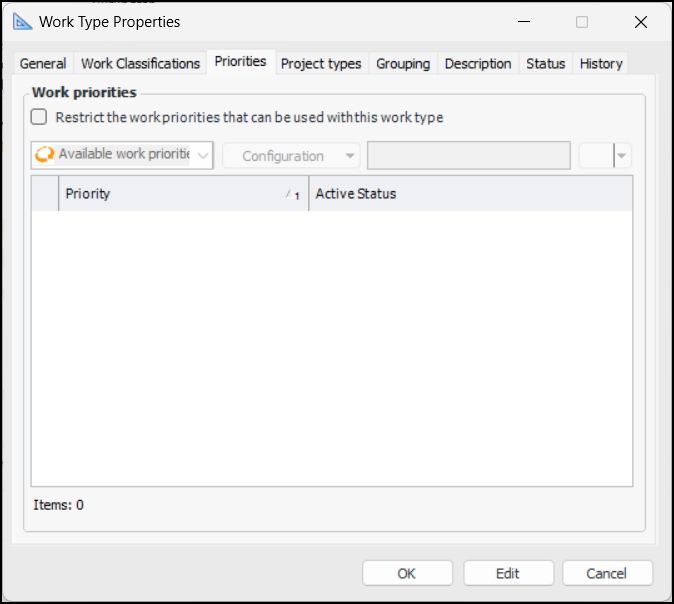Go to the Project types tab
Screen dimensions: 674x604
tap(321, 64)
